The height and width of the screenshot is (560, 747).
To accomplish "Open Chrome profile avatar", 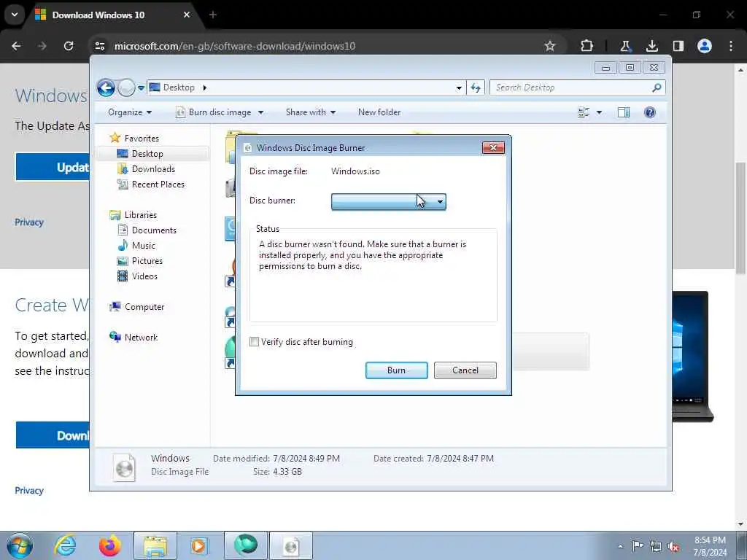I will [x=705, y=46].
